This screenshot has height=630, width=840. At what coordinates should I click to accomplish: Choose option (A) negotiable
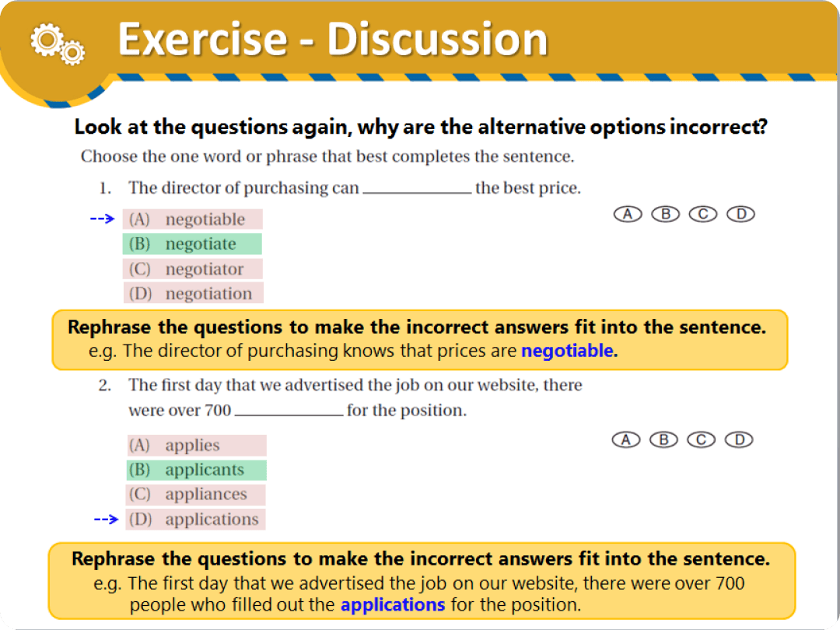tap(192, 219)
